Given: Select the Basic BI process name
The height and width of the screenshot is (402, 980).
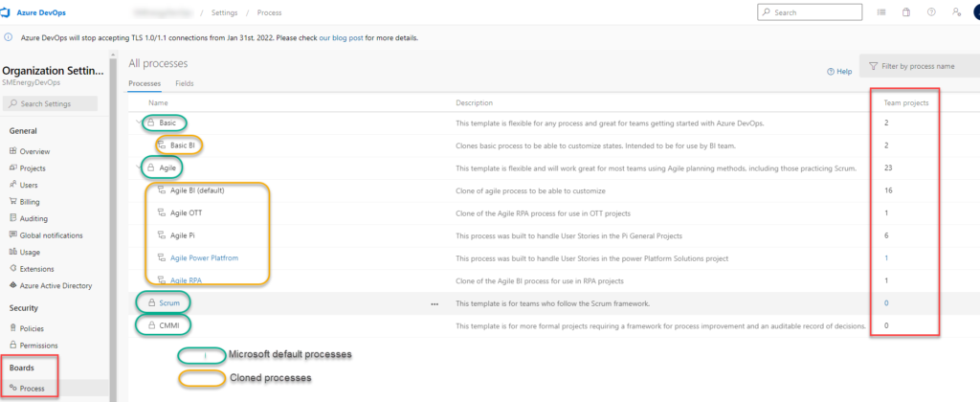Looking at the screenshot, I should (183, 145).
